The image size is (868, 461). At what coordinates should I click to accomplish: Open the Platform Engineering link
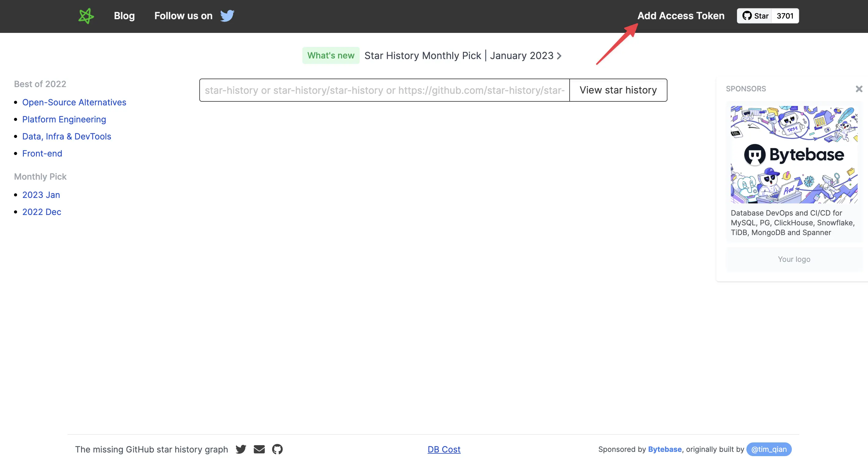point(64,119)
